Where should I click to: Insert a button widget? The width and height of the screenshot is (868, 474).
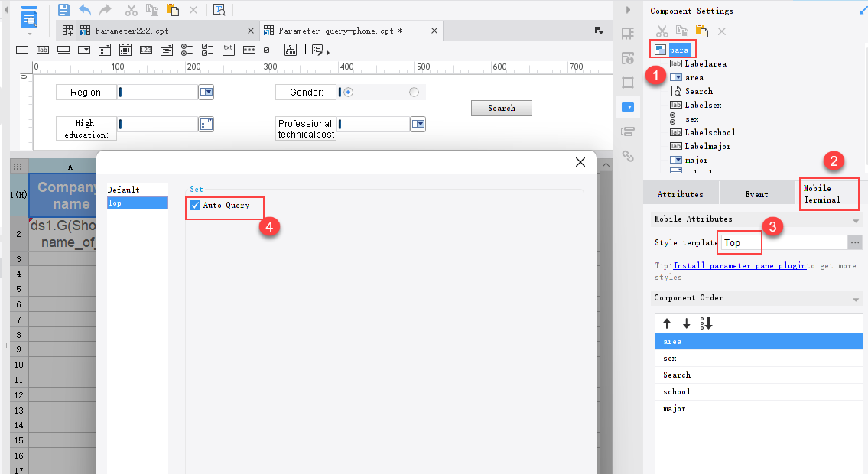pos(63,50)
